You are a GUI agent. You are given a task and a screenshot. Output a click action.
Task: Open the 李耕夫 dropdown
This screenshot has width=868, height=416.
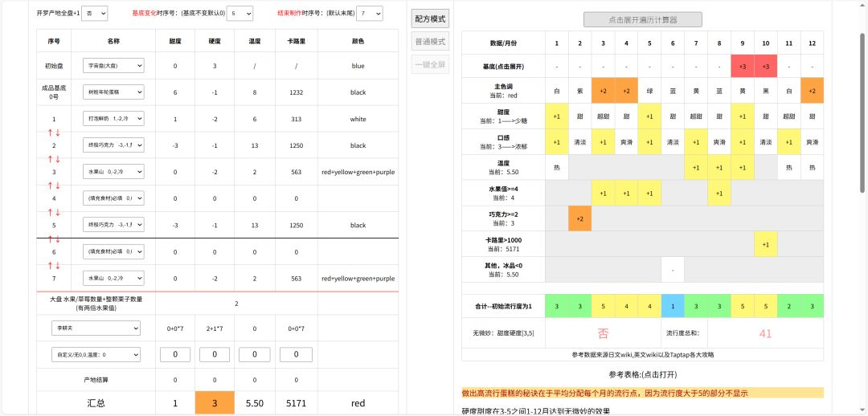[x=95, y=328]
